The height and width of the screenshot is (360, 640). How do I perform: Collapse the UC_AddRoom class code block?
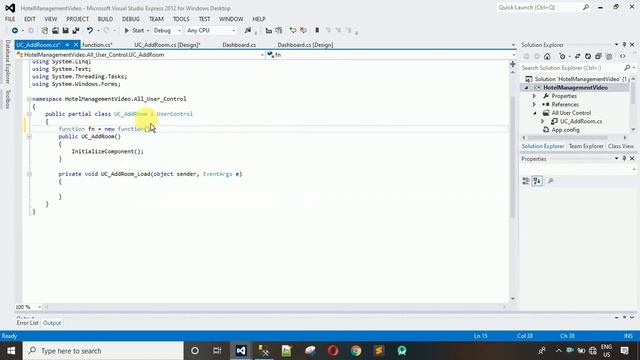tap(29, 114)
